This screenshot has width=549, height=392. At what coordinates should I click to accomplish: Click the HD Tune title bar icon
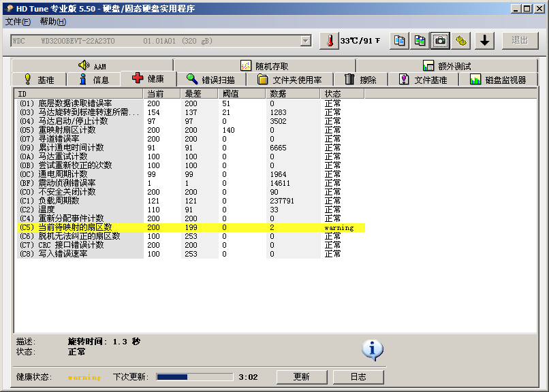[x=10, y=9]
